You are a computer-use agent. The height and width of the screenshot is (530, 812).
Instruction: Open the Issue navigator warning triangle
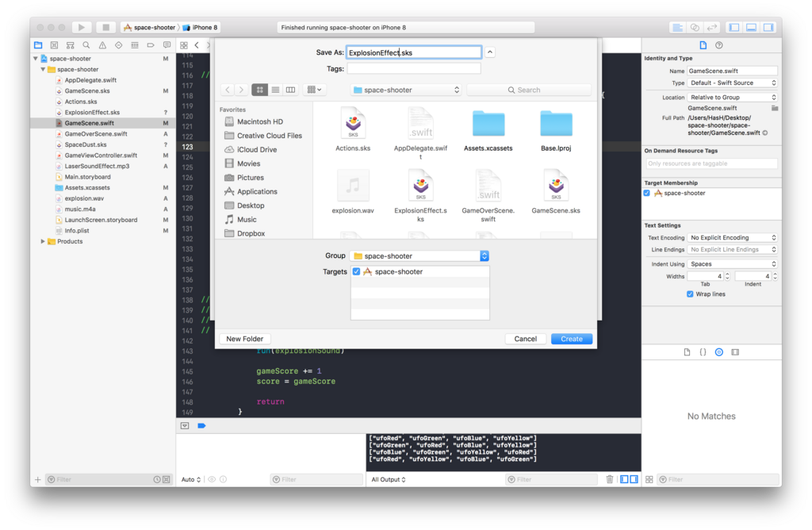click(x=102, y=45)
